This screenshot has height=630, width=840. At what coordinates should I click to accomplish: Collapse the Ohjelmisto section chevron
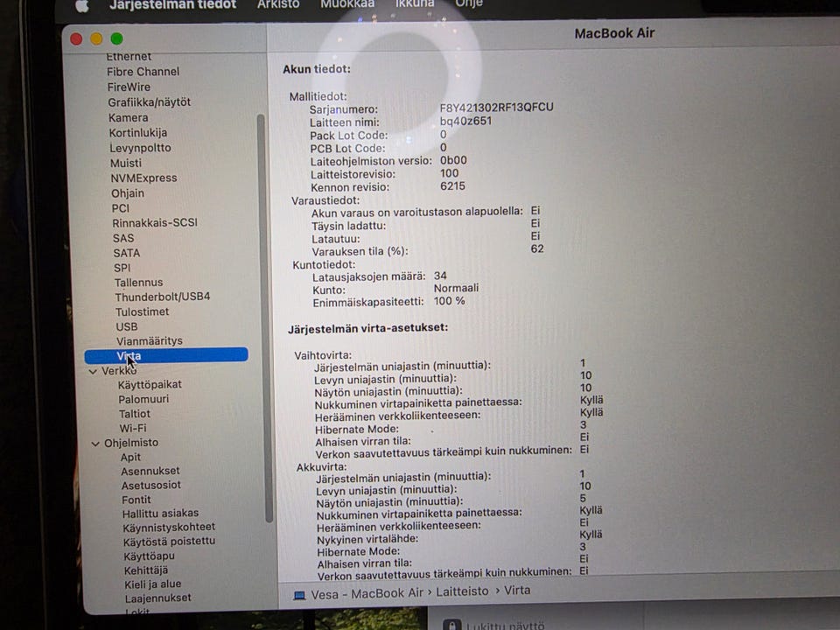point(95,444)
